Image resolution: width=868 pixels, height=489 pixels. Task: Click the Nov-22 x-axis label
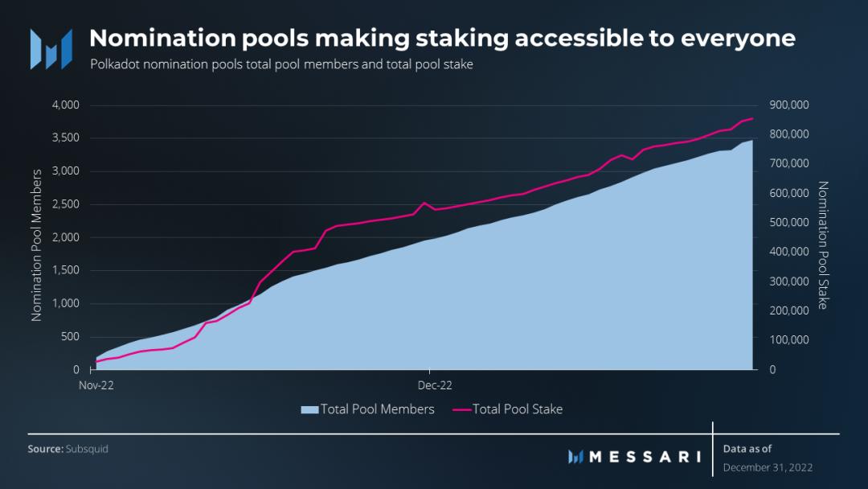pyautogui.click(x=96, y=385)
